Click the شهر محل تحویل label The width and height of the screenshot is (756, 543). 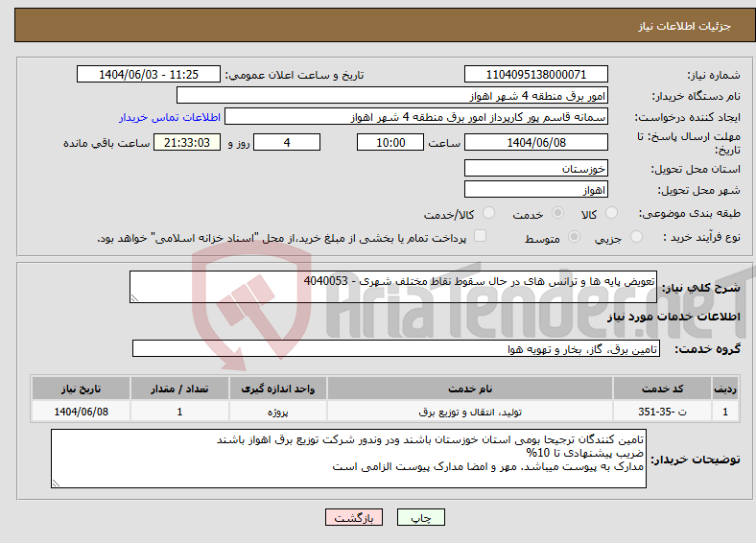click(x=699, y=191)
